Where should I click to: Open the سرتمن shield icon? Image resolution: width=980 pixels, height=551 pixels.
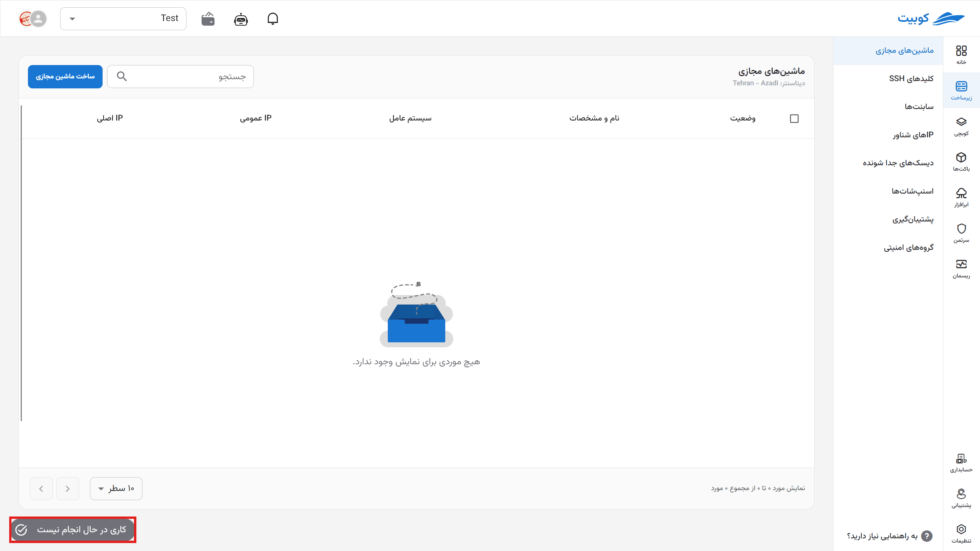pyautogui.click(x=961, y=233)
